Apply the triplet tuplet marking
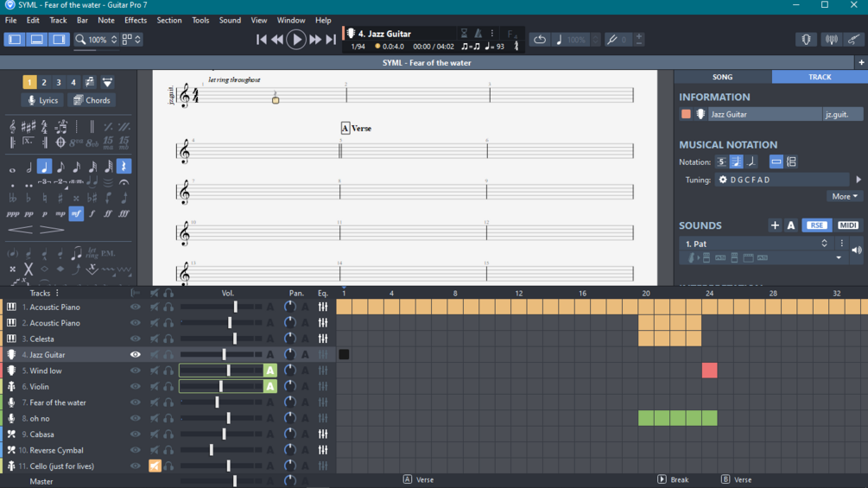Viewport: 868px width, 488px height. [x=44, y=182]
